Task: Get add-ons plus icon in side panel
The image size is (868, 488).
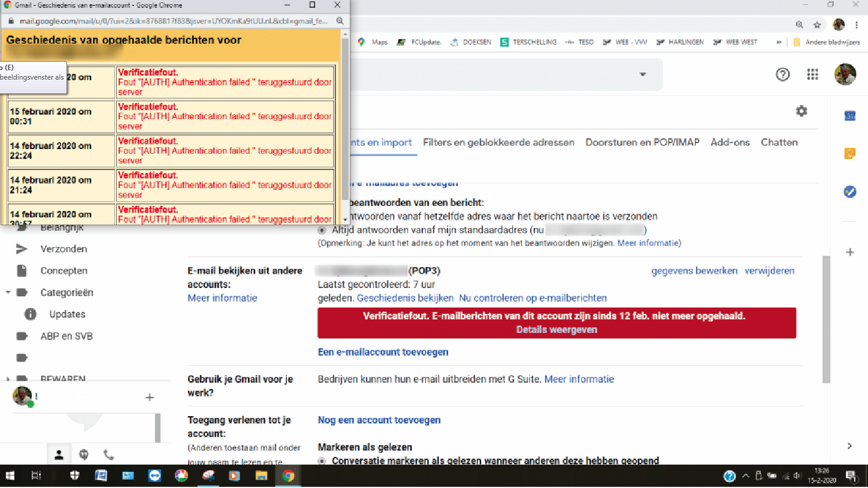Action: (x=849, y=253)
